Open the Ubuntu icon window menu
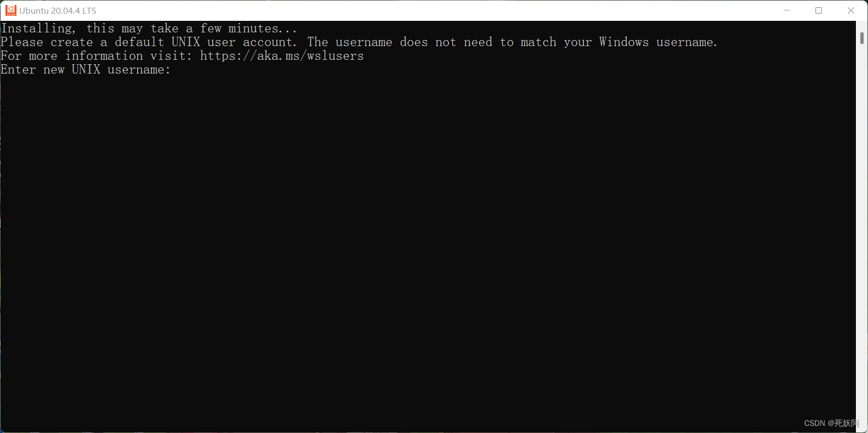 (x=11, y=10)
